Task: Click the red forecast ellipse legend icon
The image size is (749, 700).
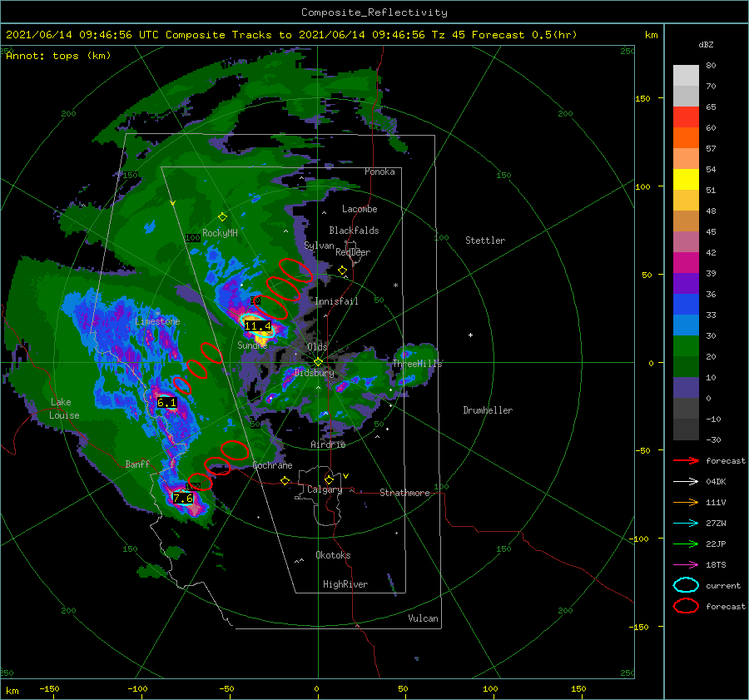Action: (686, 606)
